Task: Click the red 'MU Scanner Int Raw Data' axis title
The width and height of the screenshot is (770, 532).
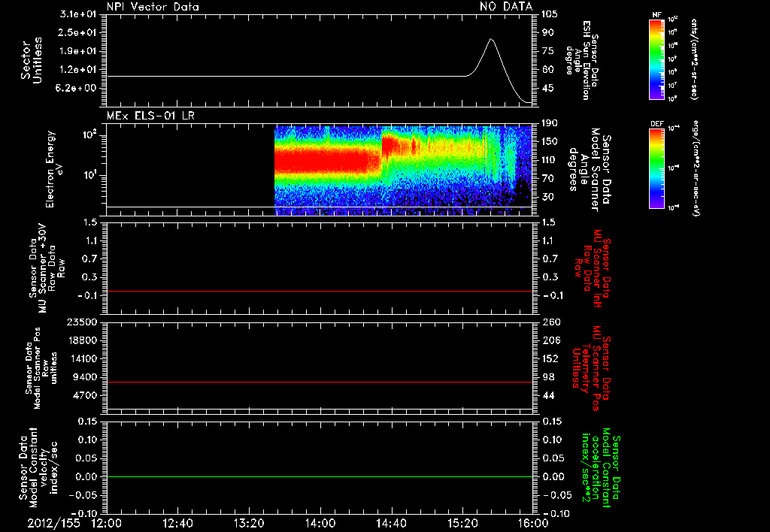Action: point(593,268)
